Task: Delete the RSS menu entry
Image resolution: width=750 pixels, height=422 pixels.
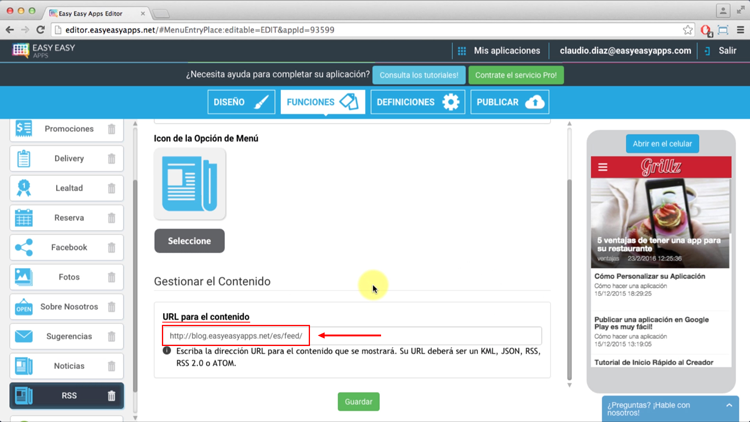Action: pos(111,396)
